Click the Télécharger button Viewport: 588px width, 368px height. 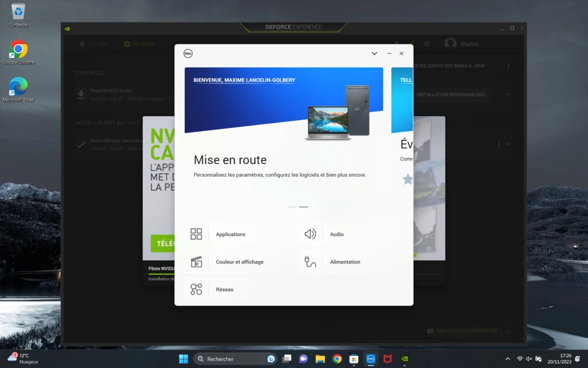163,244
